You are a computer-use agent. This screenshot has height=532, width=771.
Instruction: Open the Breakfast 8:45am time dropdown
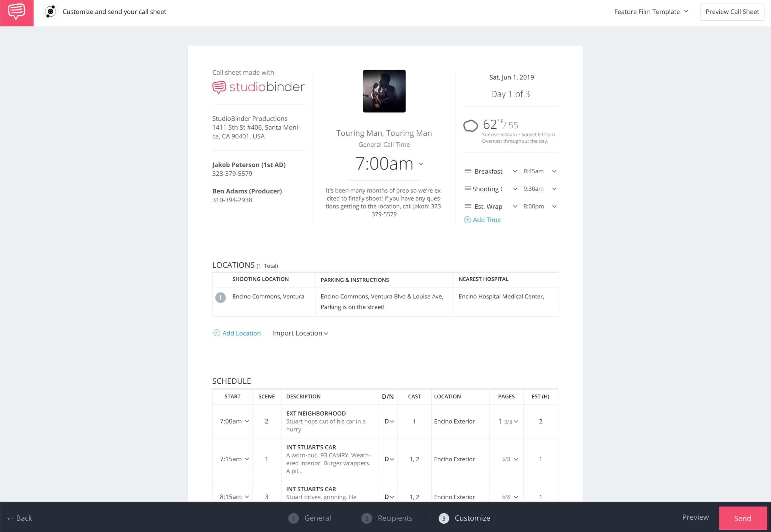(x=554, y=171)
